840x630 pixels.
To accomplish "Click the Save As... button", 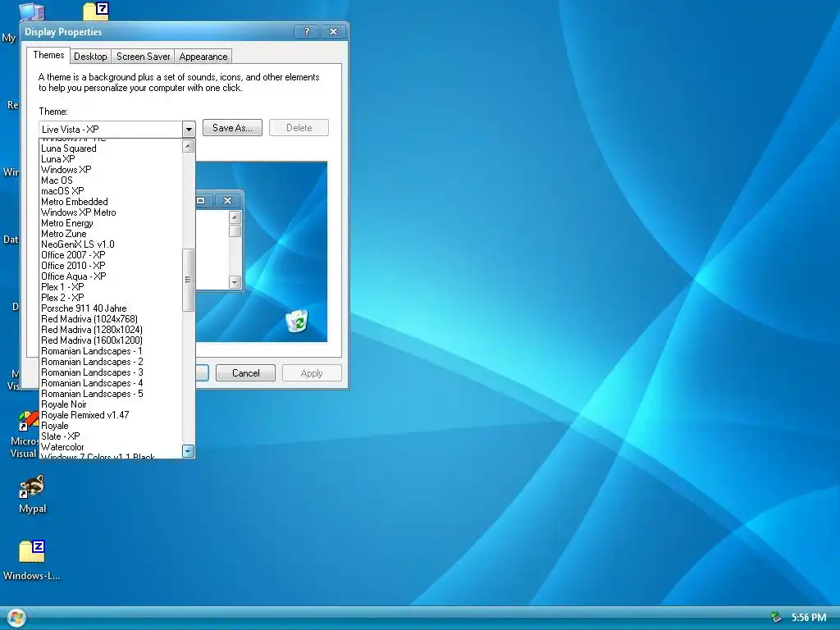I will click(232, 127).
